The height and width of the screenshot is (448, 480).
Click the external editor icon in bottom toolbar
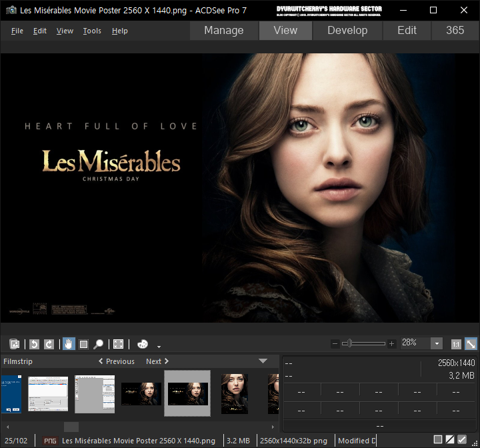[15, 344]
